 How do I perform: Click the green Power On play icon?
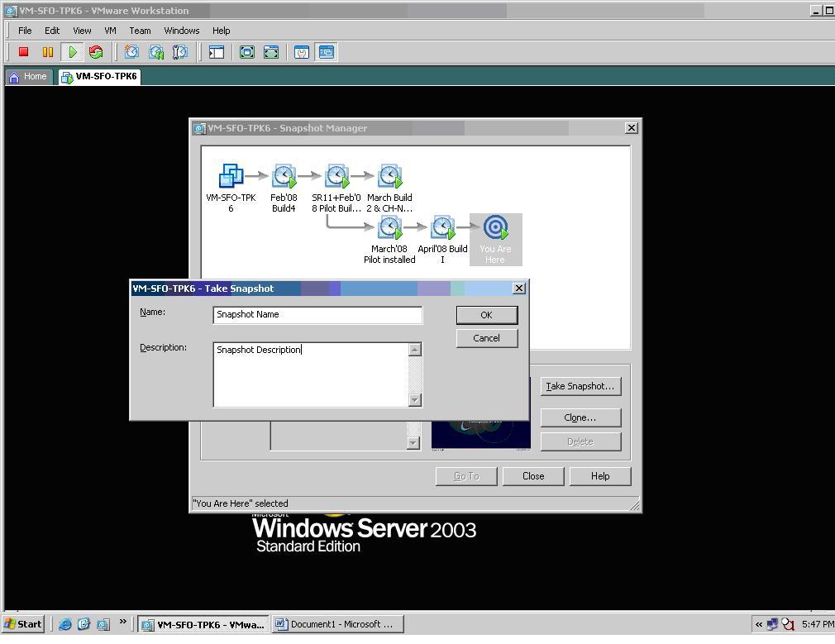[x=72, y=52]
